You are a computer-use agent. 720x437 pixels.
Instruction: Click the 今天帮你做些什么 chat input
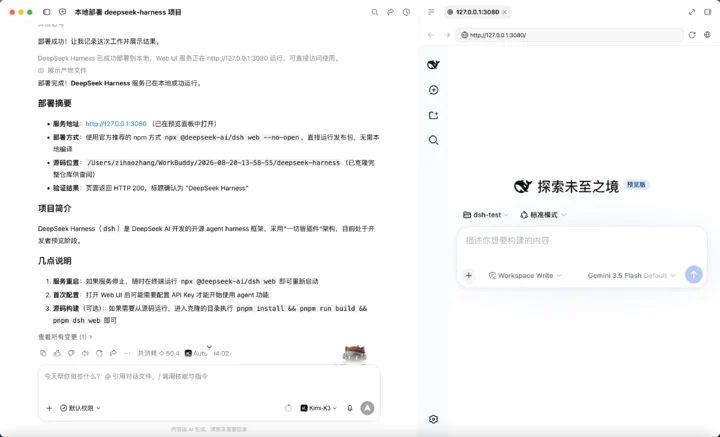click(x=209, y=376)
